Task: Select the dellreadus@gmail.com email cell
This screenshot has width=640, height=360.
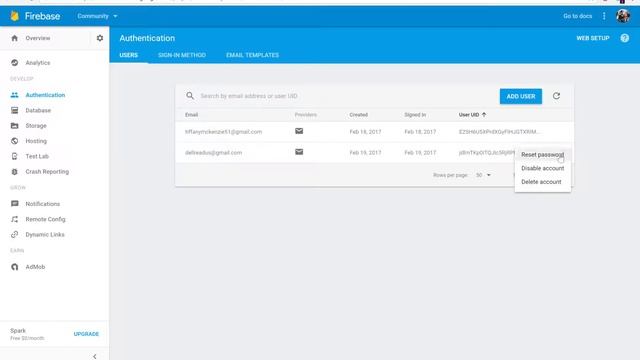Action: [213, 153]
